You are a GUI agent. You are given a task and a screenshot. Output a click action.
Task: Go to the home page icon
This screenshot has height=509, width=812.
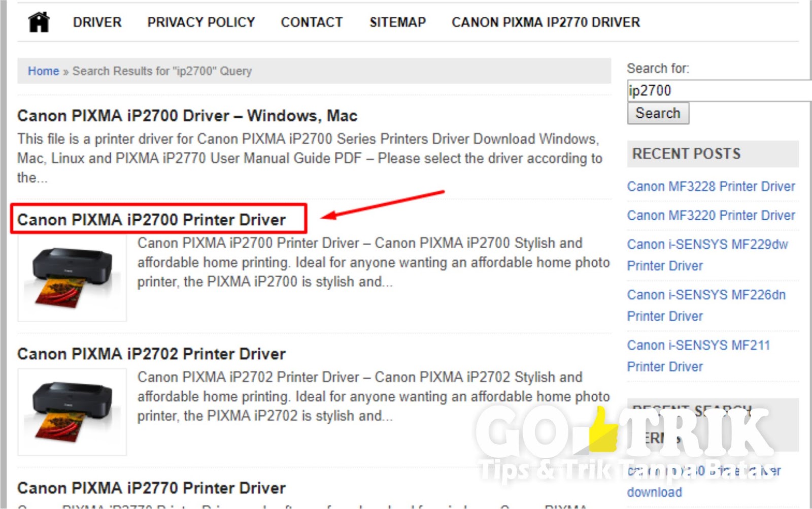click(39, 22)
